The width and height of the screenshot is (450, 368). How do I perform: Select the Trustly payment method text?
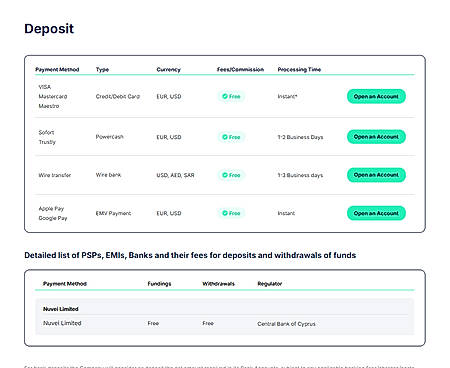point(47,142)
